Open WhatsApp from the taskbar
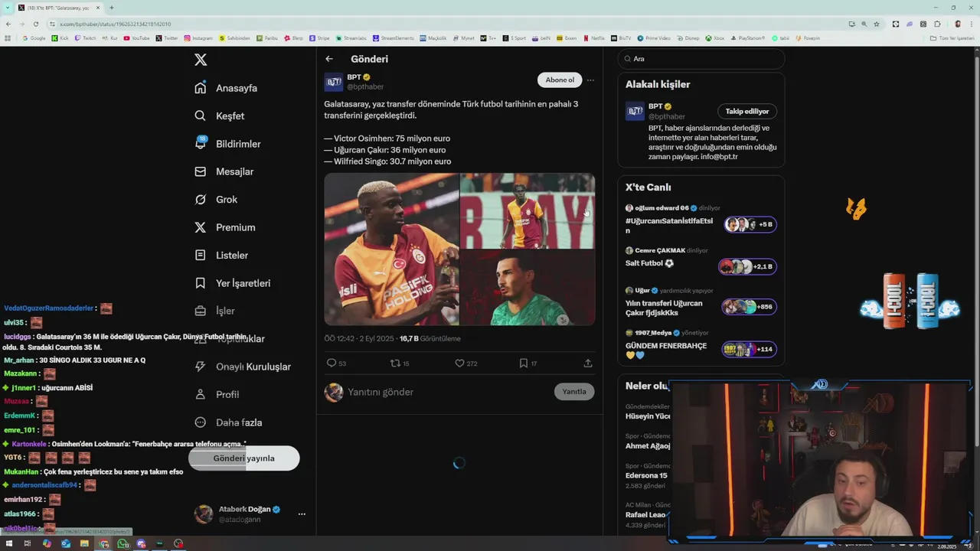980x551 pixels. pos(122,544)
